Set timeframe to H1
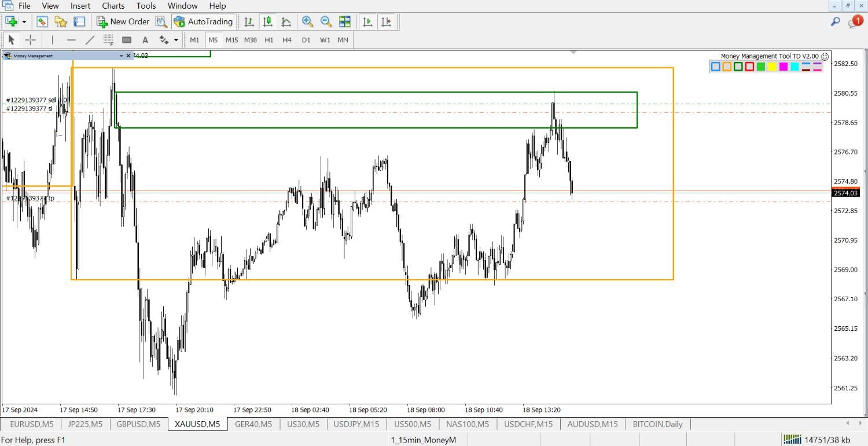Viewport: 868px width, 446px height. pyautogui.click(x=269, y=40)
